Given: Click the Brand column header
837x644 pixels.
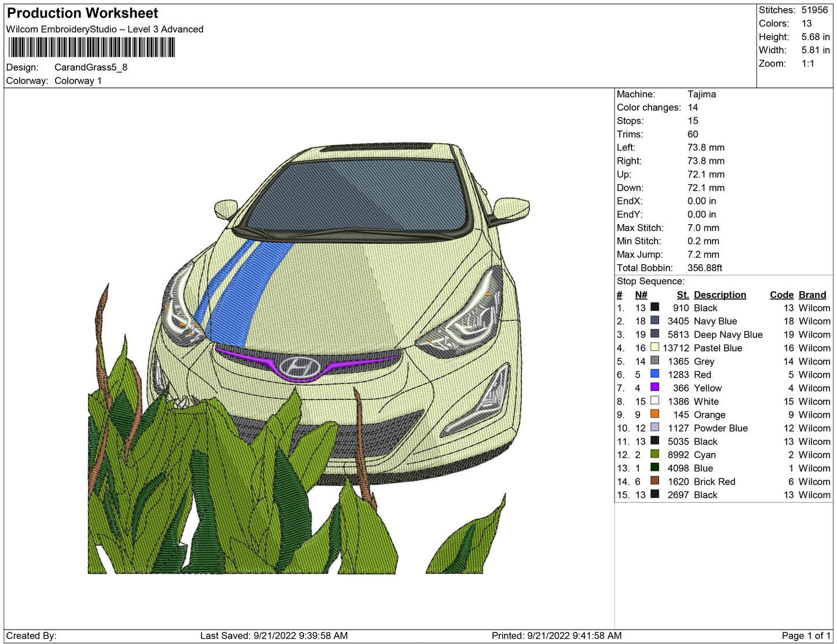Looking at the screenshot, I should pyautogui.click(x=812, y=295).
